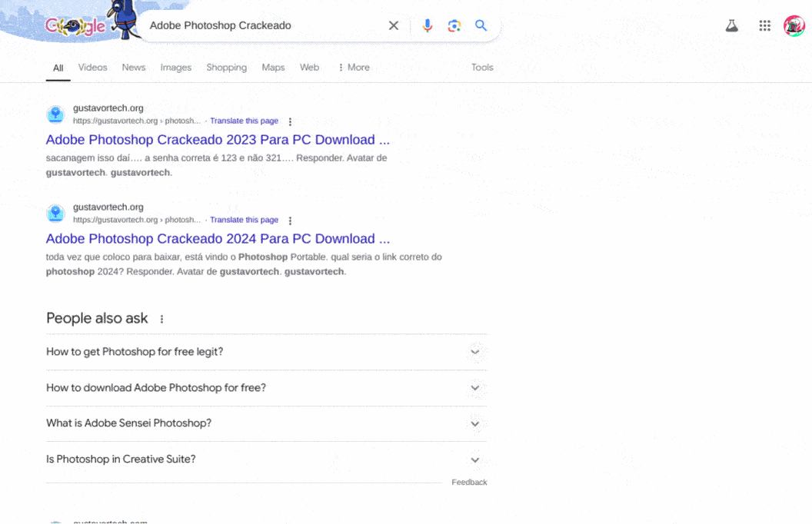Switch to the News tab
Viewport: 812px width, 524px height.
pyautogui.click(x=134, y=68)
